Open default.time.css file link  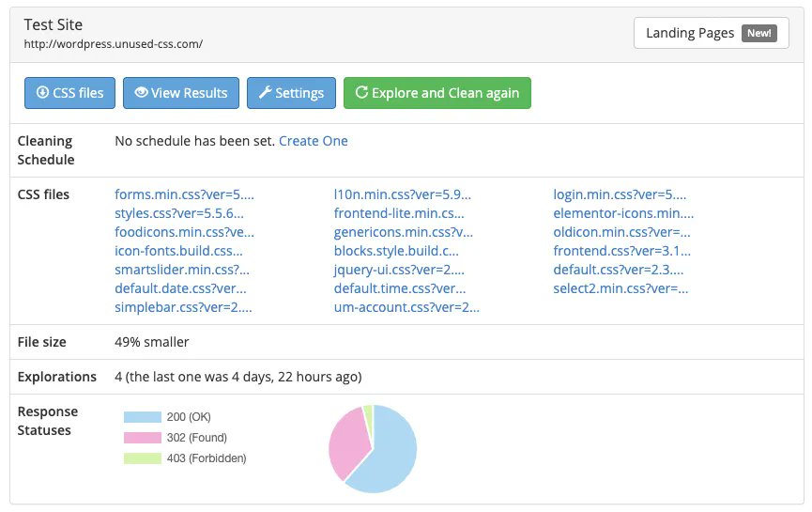tap(400, 288)
